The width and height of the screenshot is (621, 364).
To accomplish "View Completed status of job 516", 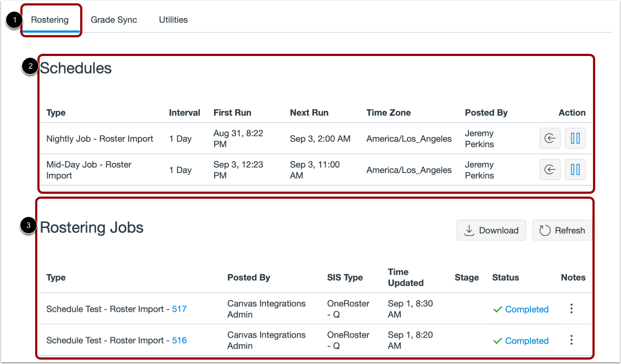I will pyautogui.click(x=527, y=341).
